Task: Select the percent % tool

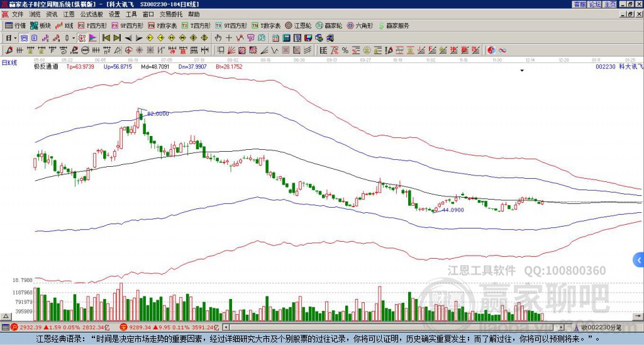Action: click(x=345, y=50)
